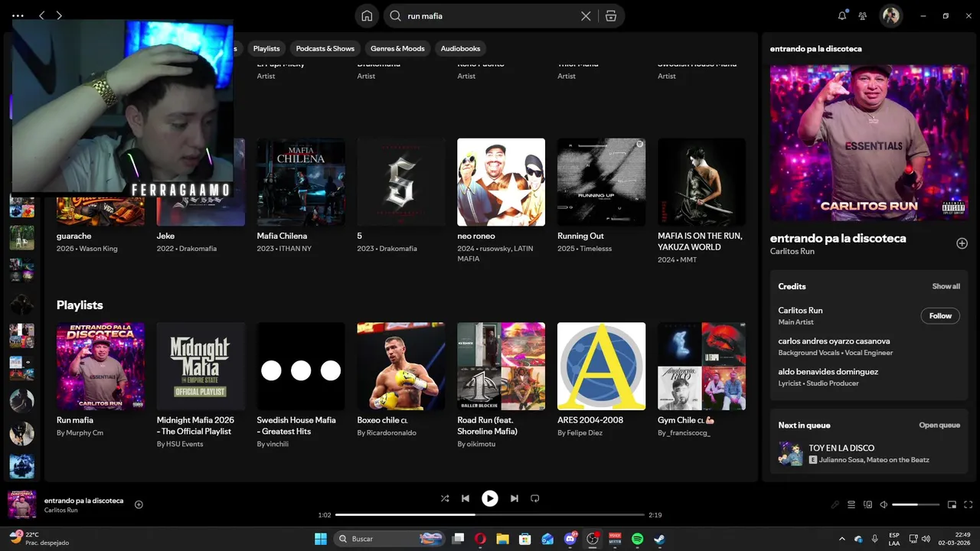Open the 'Boxeo chile' playlist

401,366
